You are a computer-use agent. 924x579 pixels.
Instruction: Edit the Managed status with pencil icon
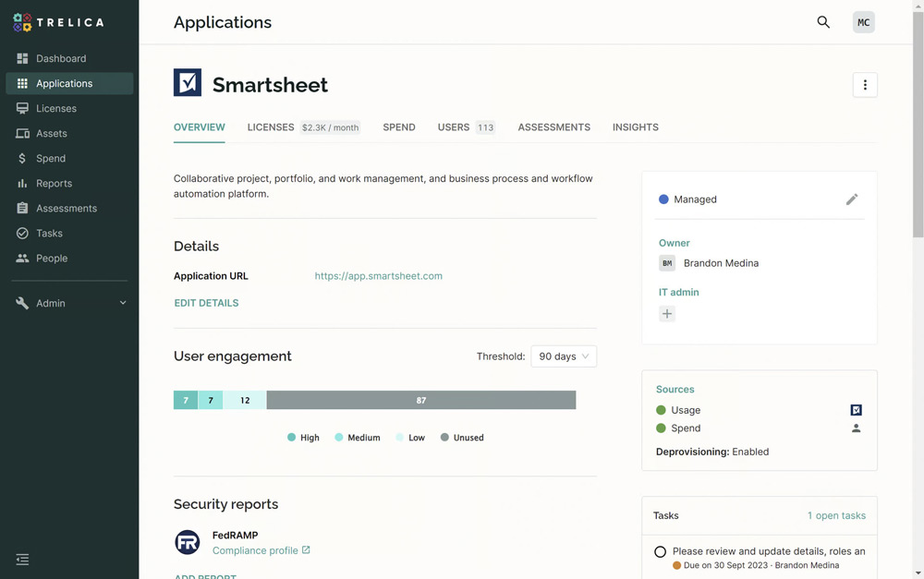tap(852, 199)
